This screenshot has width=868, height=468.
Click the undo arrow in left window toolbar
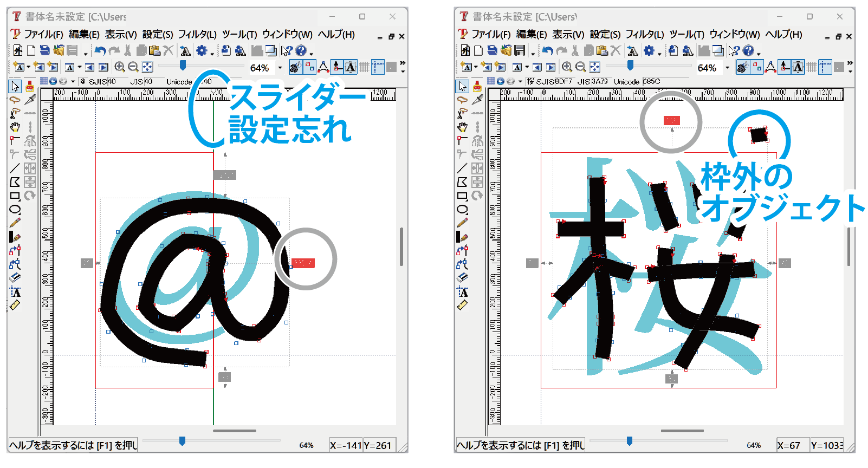click(x=100, y=51)
